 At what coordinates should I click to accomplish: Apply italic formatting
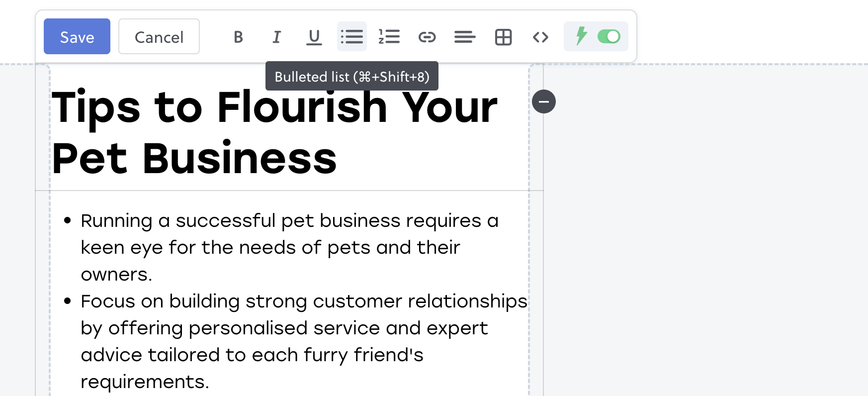tap(276, 37)
